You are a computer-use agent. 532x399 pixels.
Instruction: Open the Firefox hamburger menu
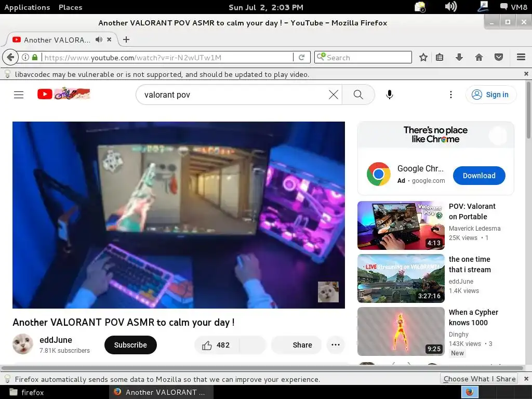coord(521,57)
